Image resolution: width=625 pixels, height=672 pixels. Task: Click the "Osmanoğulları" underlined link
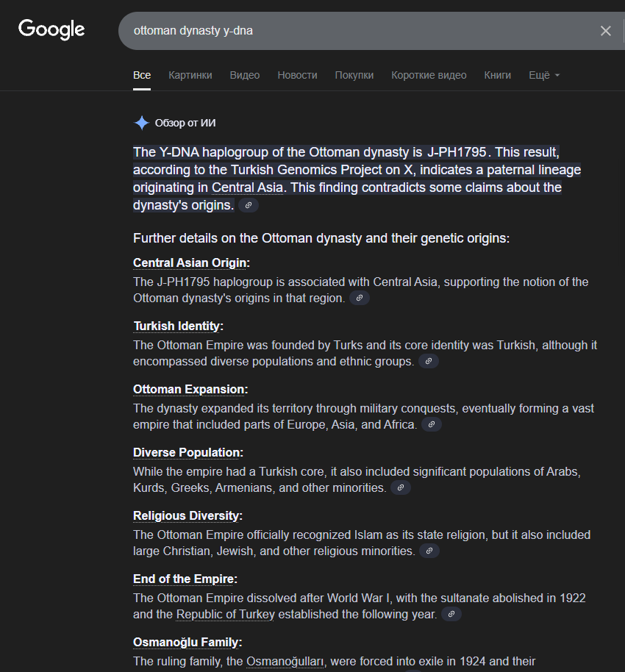pos(285,662)
